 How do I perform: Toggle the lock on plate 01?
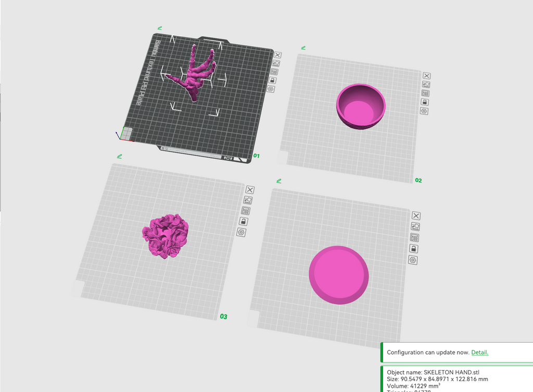(x=272, y=80)
